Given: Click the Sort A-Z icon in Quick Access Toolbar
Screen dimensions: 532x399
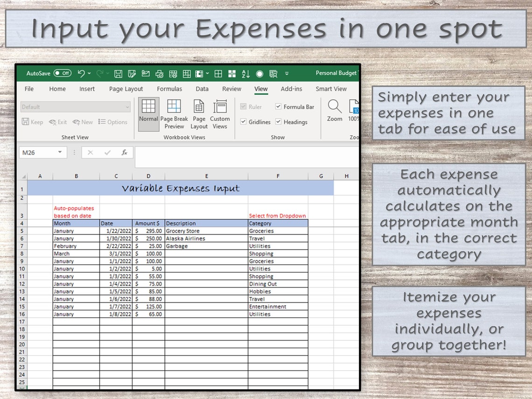Looking at the screenshot, I should 245,74.
